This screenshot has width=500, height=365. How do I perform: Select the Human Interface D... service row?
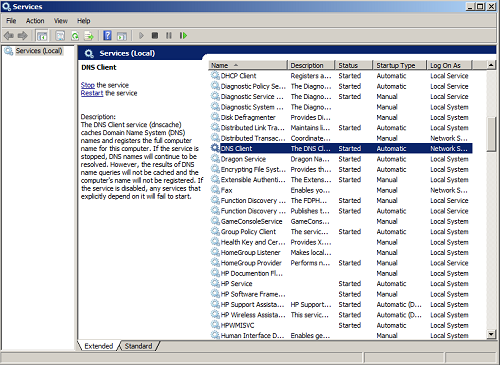pyautogui.click(x=341, y=335)
